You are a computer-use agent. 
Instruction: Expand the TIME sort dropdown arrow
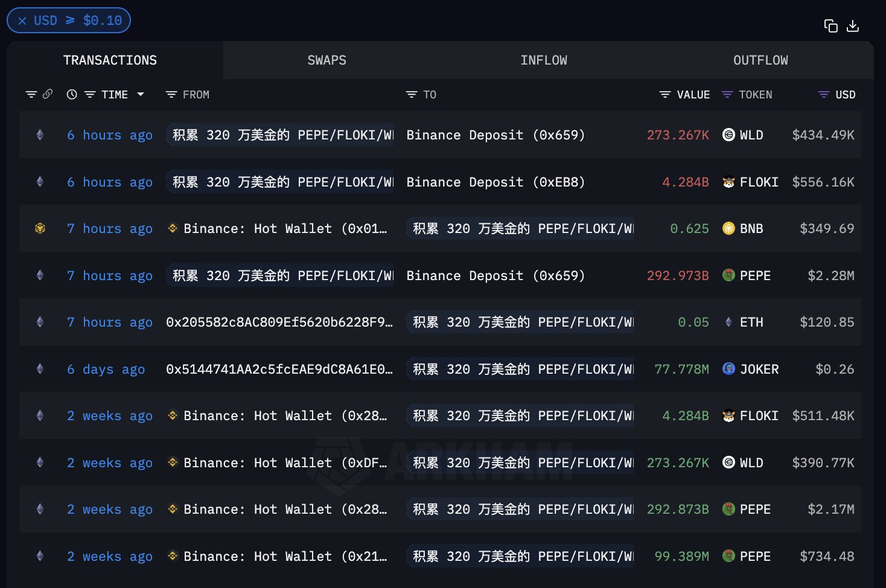pyautogui.click(x=141, y=95)
